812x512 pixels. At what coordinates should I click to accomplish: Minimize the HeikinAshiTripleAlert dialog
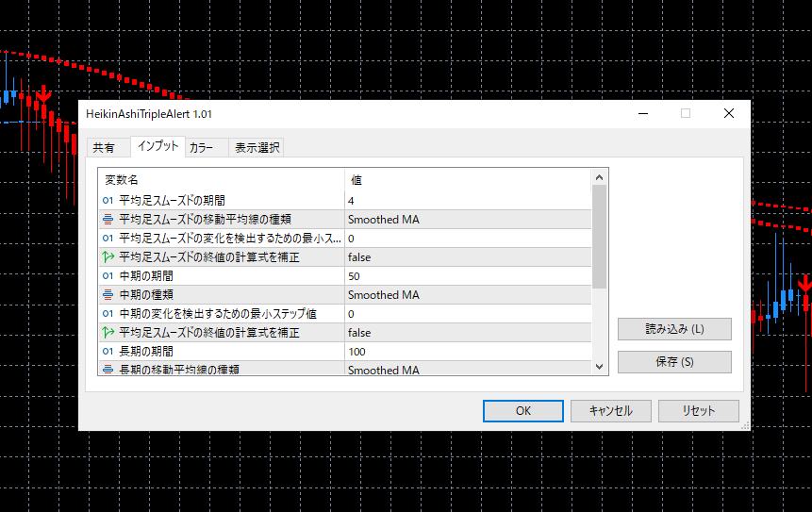point(643,113)
